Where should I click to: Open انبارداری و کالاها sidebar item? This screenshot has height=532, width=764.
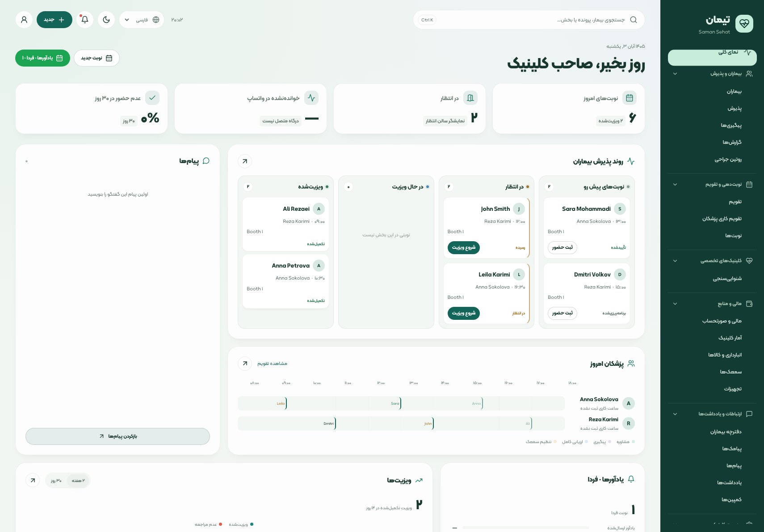click(x=712, y=355)
